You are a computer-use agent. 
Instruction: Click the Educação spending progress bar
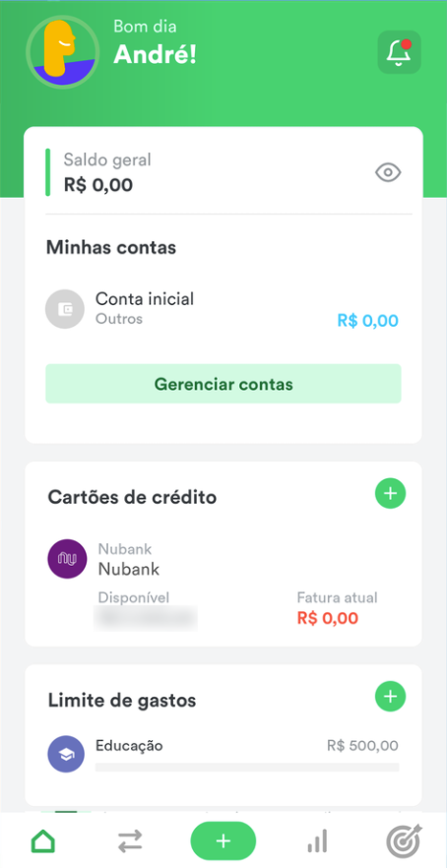click(x=247, y=768)
